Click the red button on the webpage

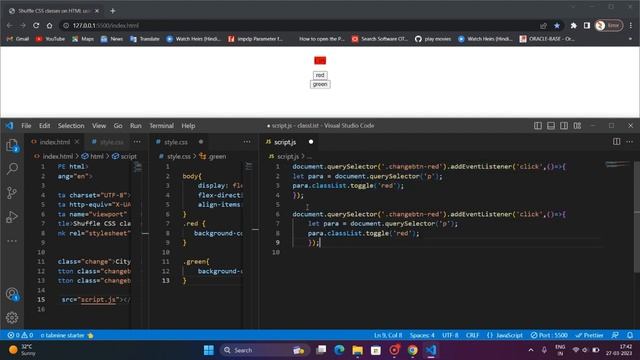(x=320, y=75)
